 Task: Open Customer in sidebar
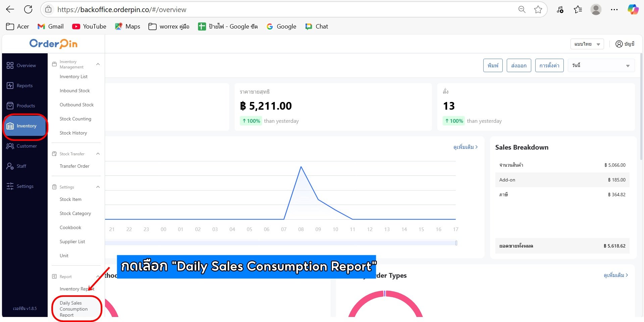(x=25, y=146)
